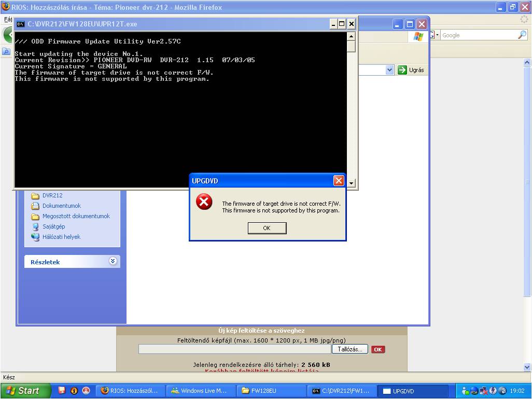This screenshot has height=399, width=532.
Task: Click the Tallózás browse button
Action: coord(350,349)
